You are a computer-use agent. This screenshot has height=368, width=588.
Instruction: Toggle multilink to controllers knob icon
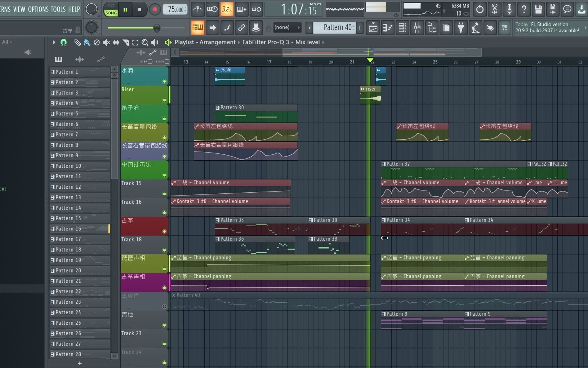point(256,27)
